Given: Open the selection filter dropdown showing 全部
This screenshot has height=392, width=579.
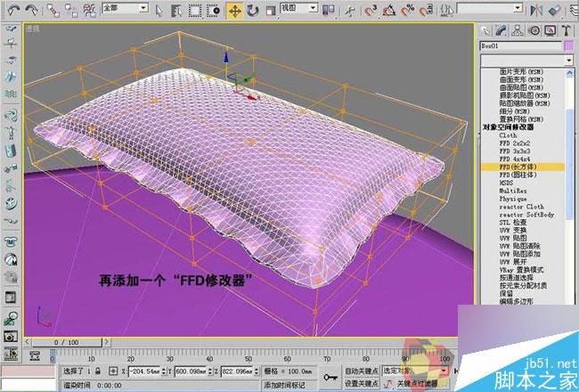Looking at the screenshot, I should tap(126, 8).
